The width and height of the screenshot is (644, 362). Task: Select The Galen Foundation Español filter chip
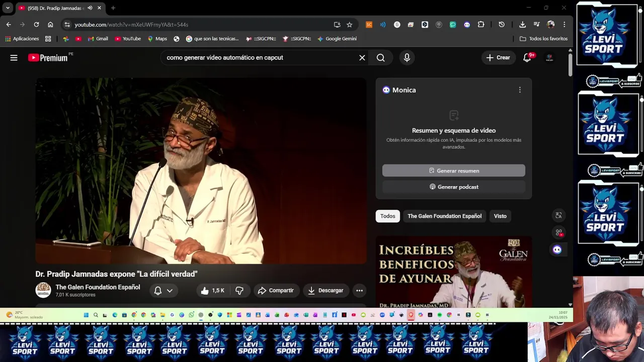pos(444,216)
